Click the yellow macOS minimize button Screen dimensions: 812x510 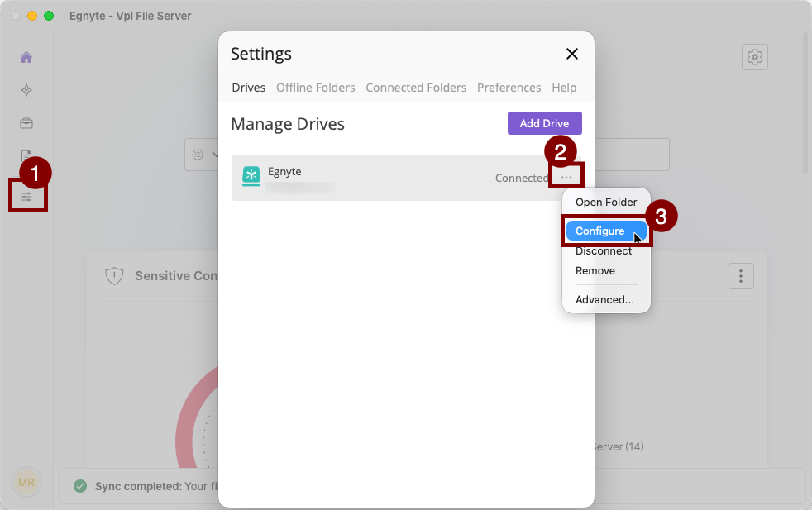click(x=32, y=16)
